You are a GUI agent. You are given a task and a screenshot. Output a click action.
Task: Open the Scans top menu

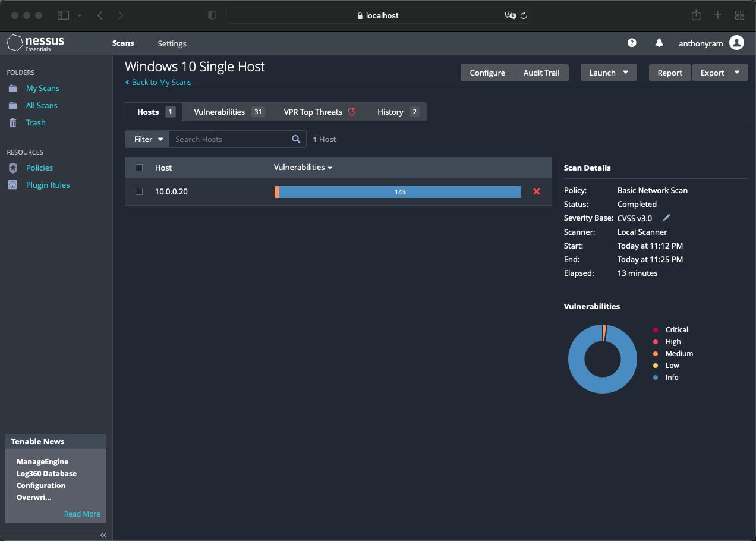point(123,43)
